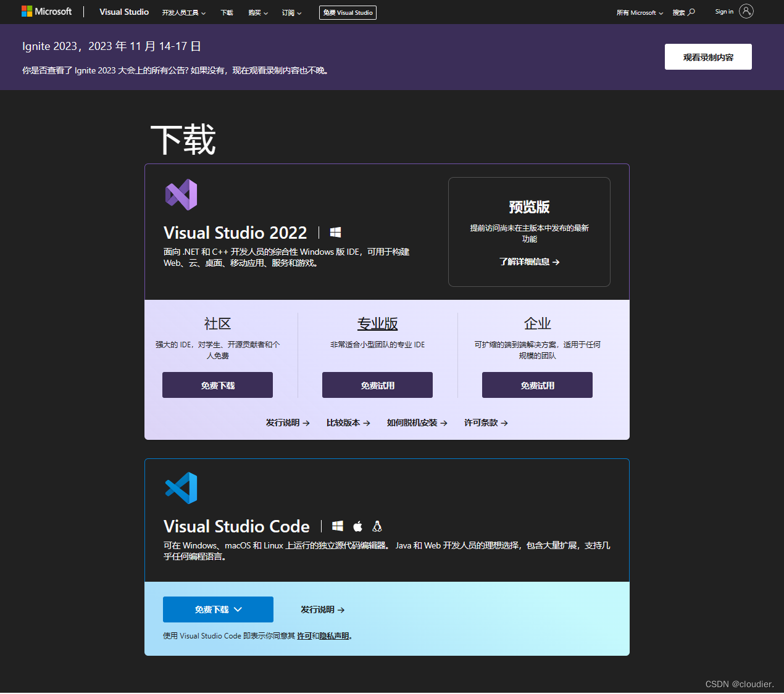
Task: Click the 观看录制内容 button
Action: click(708, 57)
